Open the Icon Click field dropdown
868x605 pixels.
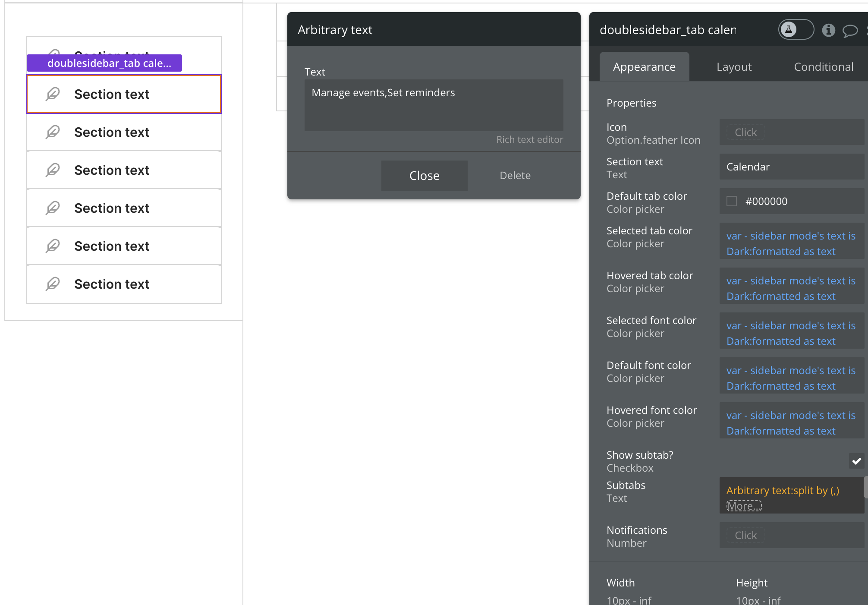pyautogui.click(x=745, y=132)
